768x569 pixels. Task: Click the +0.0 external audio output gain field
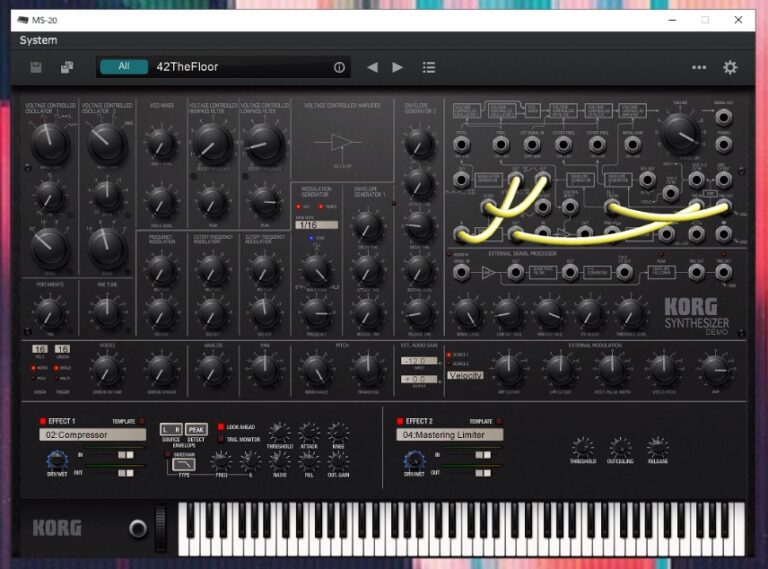point(419,379)
